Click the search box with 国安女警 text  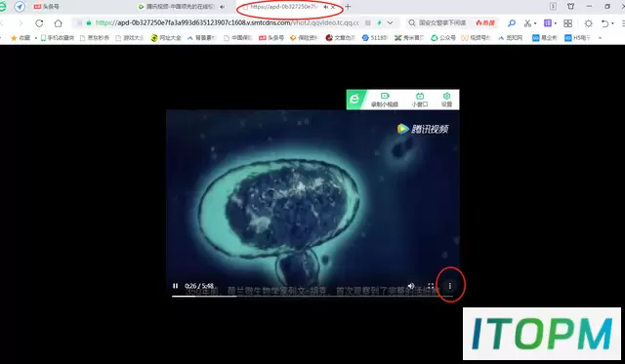441,22
